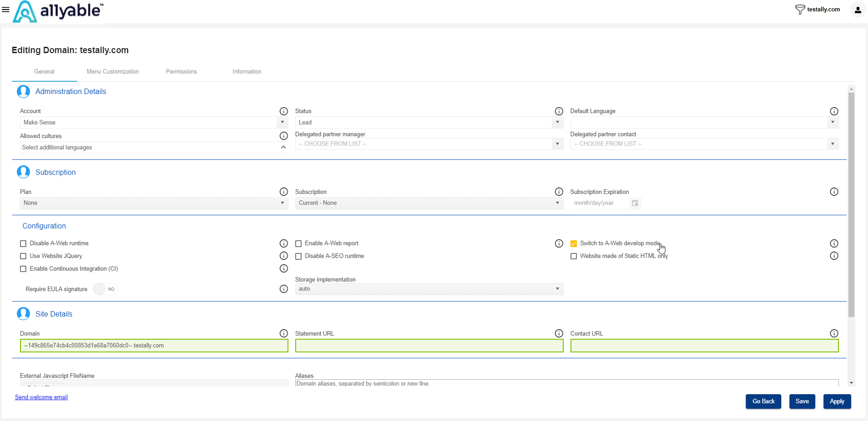This screenshot has width=868, height=421.
Task: Toggle the Require EULA signature switch
Action: point(105,289)
